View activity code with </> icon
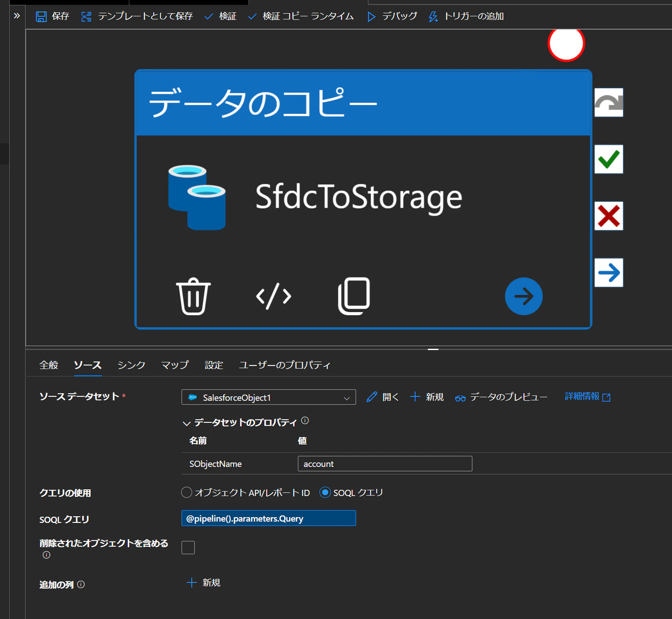Image resolution: width=672 pixels, height=619 pixels. point(274,296)
